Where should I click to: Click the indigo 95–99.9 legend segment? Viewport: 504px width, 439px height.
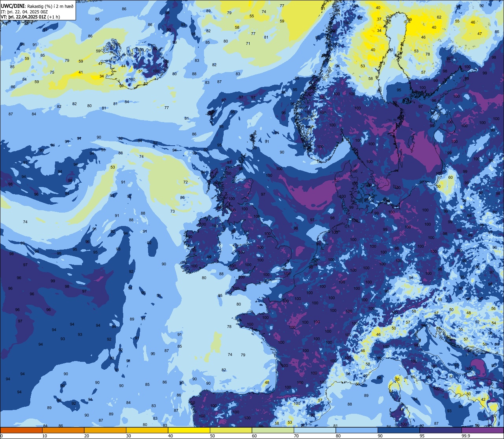click(x=441, y=430)
